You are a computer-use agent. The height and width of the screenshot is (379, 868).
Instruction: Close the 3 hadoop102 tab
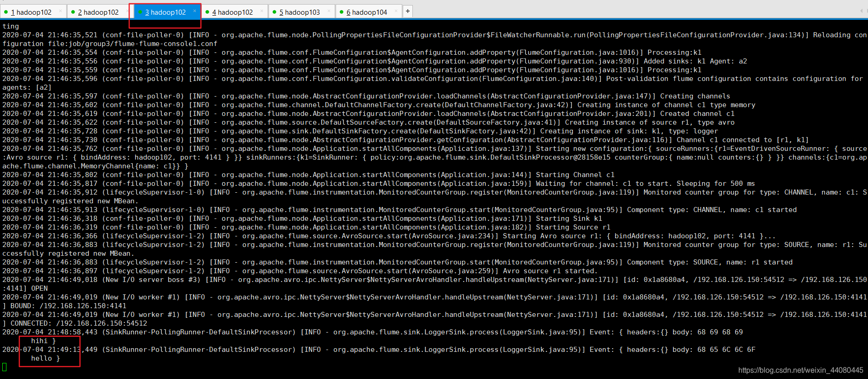coord(194,11)
